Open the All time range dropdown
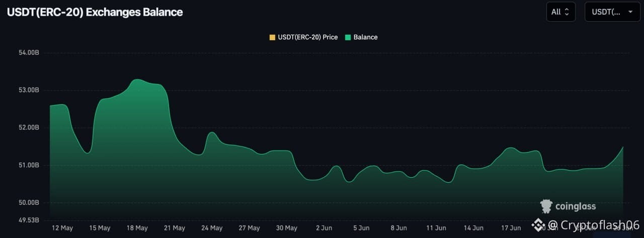This screenshot has height=238, width=644. point(561,12)
